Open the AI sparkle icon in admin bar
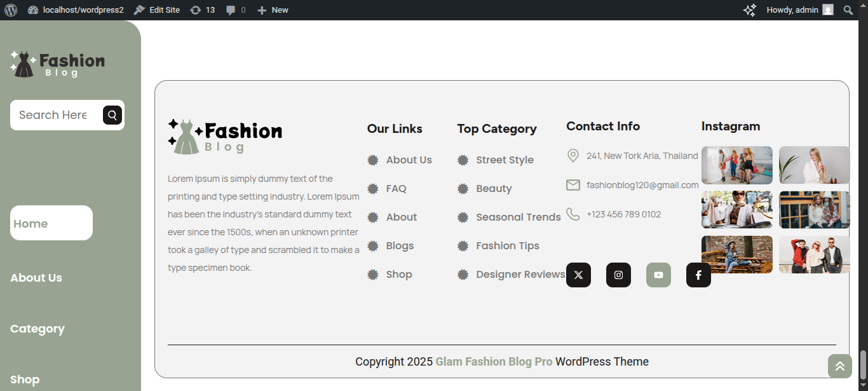Screen dimensions: 868x391 750,10
